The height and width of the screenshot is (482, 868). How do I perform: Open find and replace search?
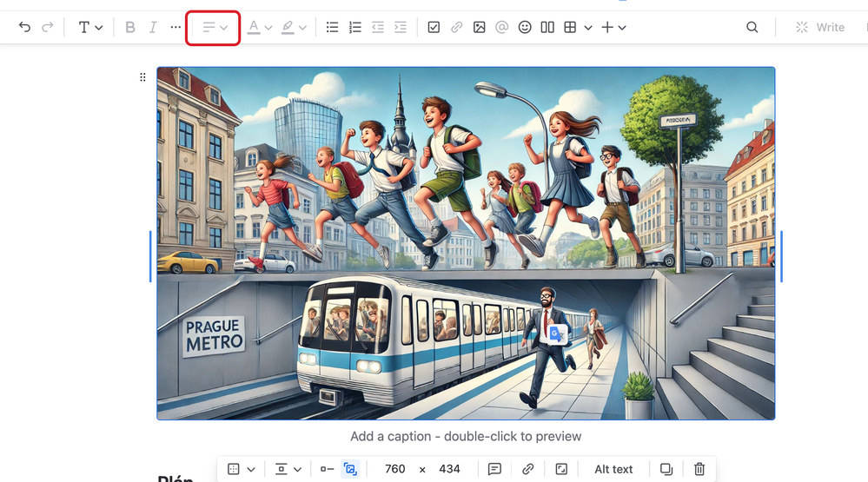752,27
